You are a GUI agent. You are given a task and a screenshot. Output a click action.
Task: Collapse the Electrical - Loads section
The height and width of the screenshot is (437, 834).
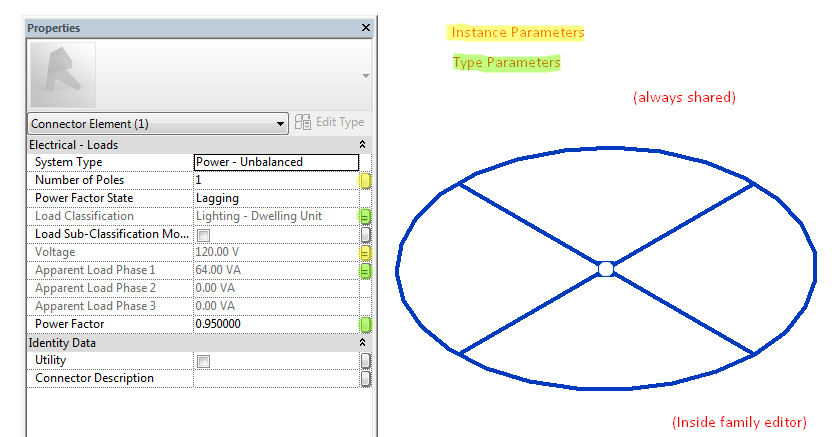[x=362, y=145]
